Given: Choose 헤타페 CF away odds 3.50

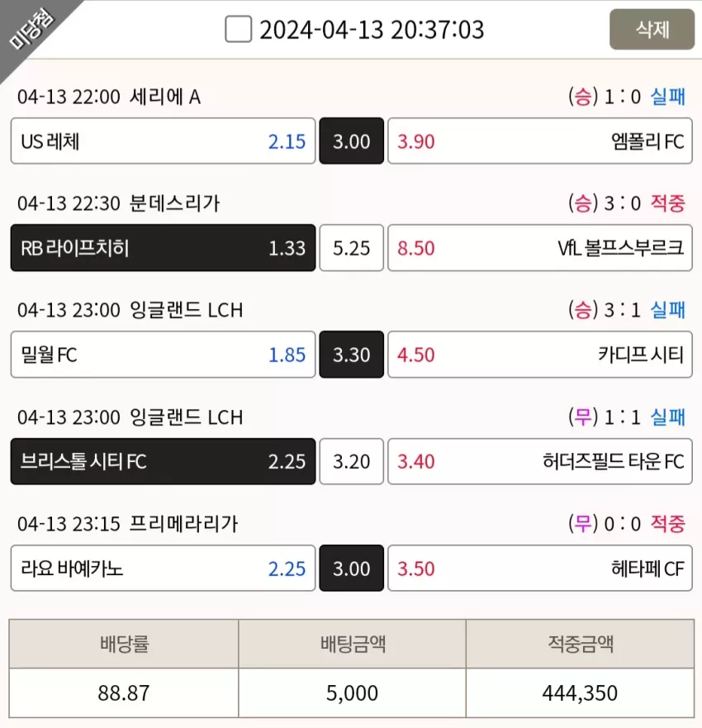Looking at the screenshot, I should [x=540, y=568].
